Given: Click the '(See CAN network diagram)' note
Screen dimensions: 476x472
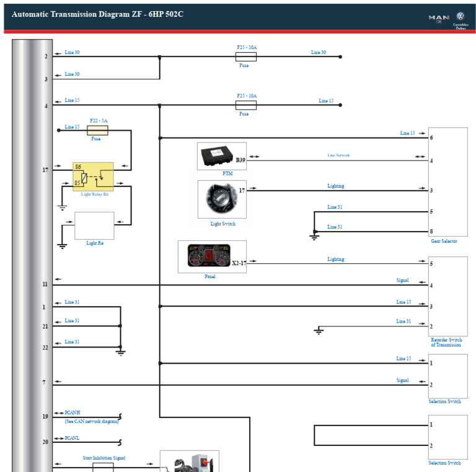Looking at the screenshot, I should (92, 421).
